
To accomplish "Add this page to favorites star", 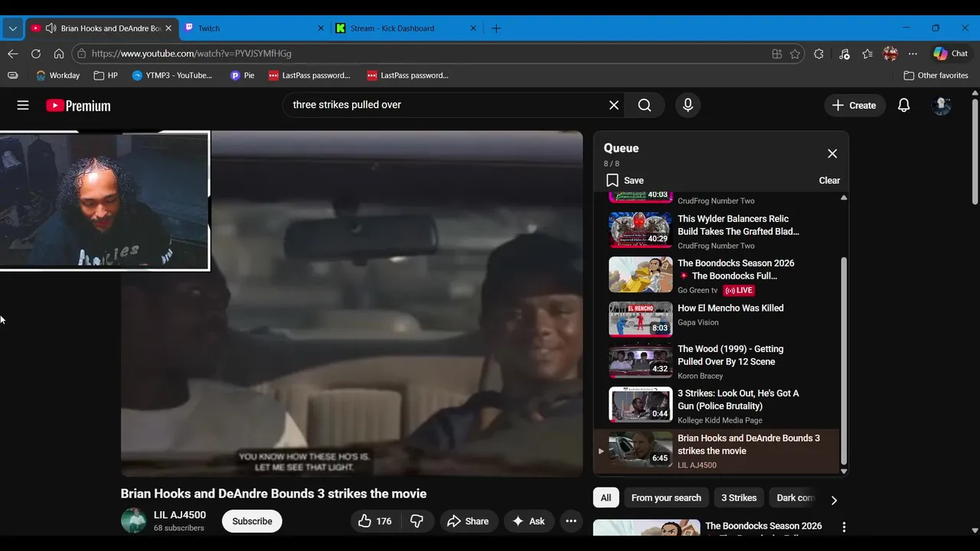I will tap(795, 54).
